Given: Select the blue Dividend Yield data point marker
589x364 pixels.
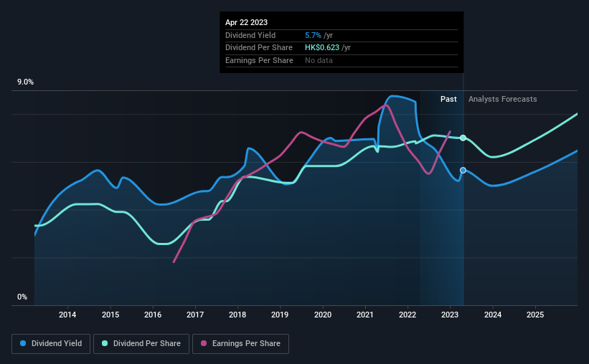Looking at the screenshot, I should pos(463,171).
